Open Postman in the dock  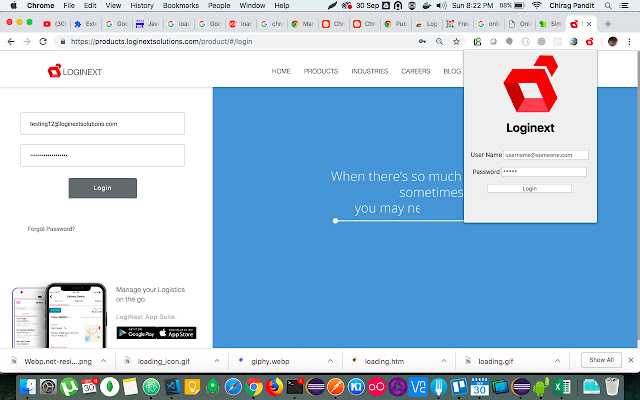click(336, 386)
